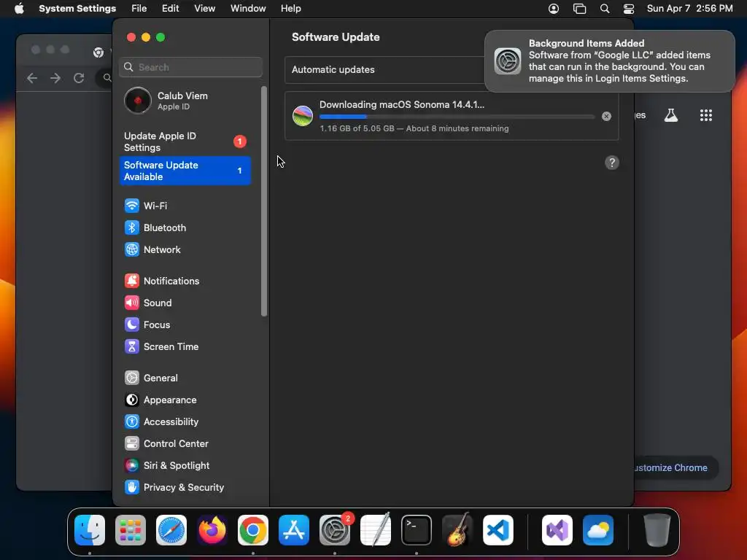
Task: Launch GarageBand from the Dock
Action: click(457, 529)
